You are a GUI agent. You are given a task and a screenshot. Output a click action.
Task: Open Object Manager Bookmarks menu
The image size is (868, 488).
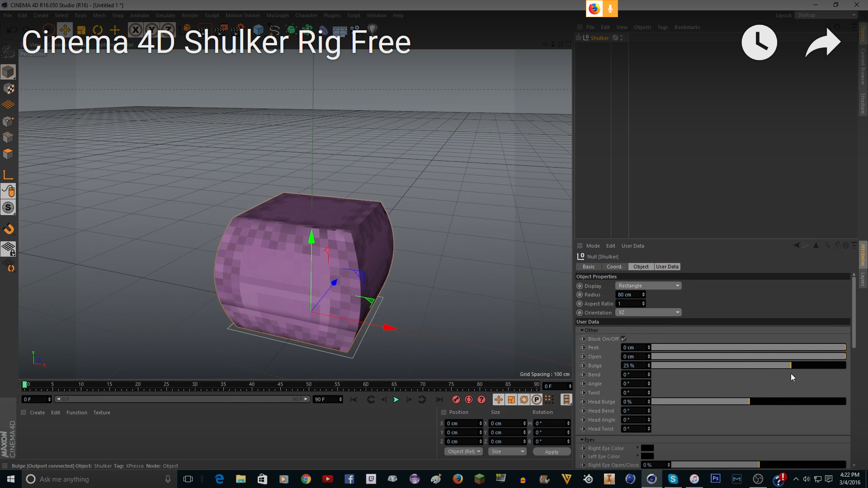point(687,27)
